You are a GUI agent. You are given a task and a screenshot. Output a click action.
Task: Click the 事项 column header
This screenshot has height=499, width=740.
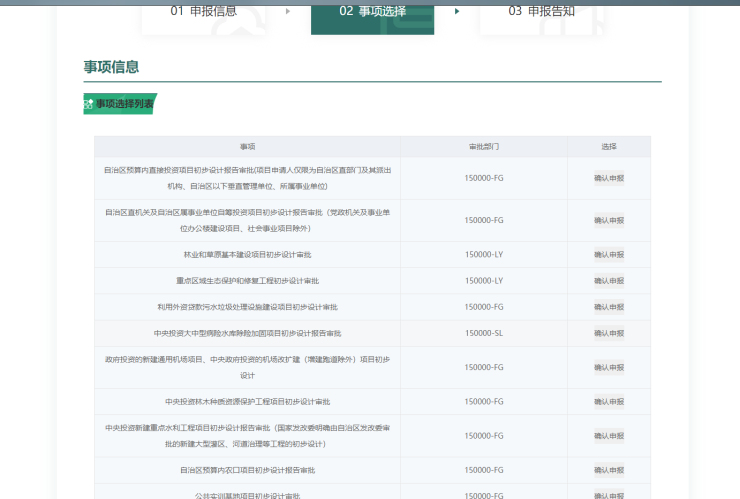[248, 147]
